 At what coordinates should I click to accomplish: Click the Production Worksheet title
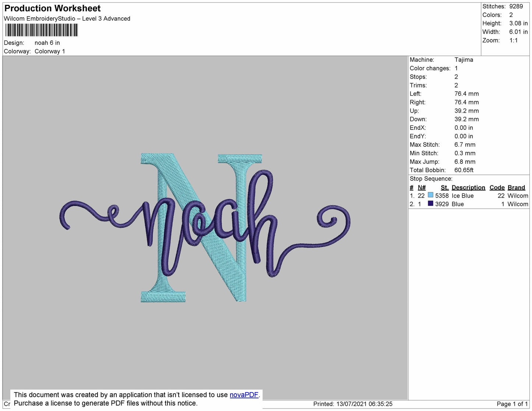pyautogui.click(x=52, y=8)
